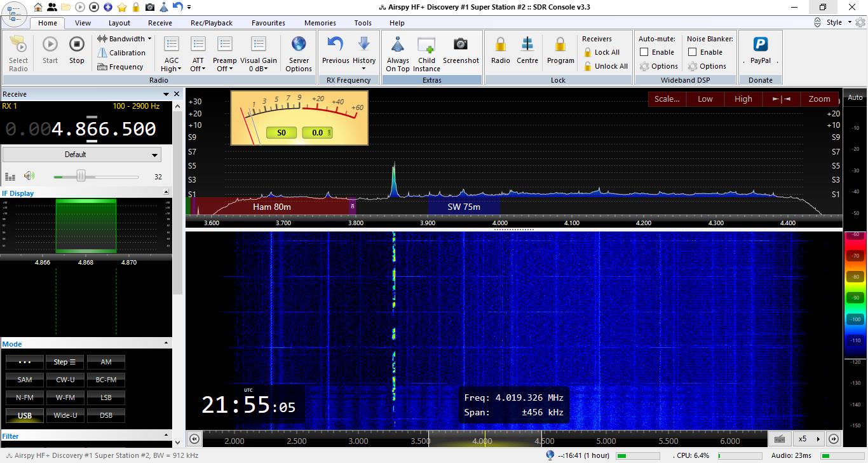Adjust the audio volume slider

pyautogui.click(x=81, y=176)
